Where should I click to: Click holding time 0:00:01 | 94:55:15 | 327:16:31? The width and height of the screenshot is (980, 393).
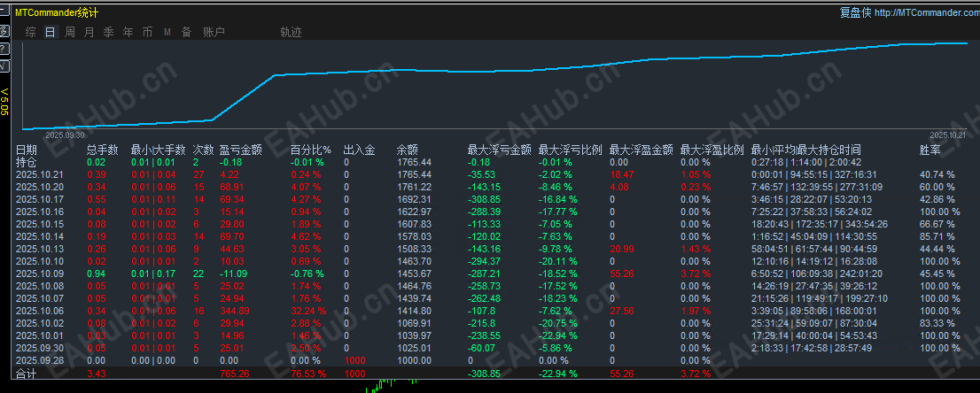813,174
